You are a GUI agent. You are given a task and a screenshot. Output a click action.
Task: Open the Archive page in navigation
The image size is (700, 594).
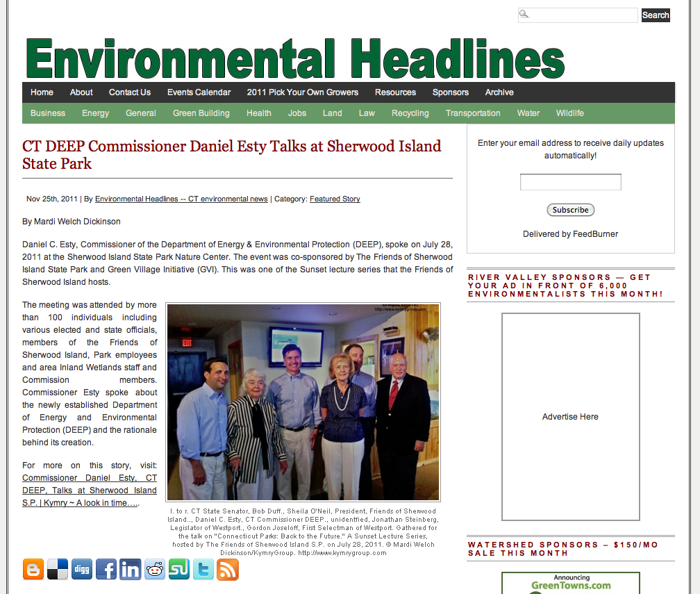click(499, 92)
